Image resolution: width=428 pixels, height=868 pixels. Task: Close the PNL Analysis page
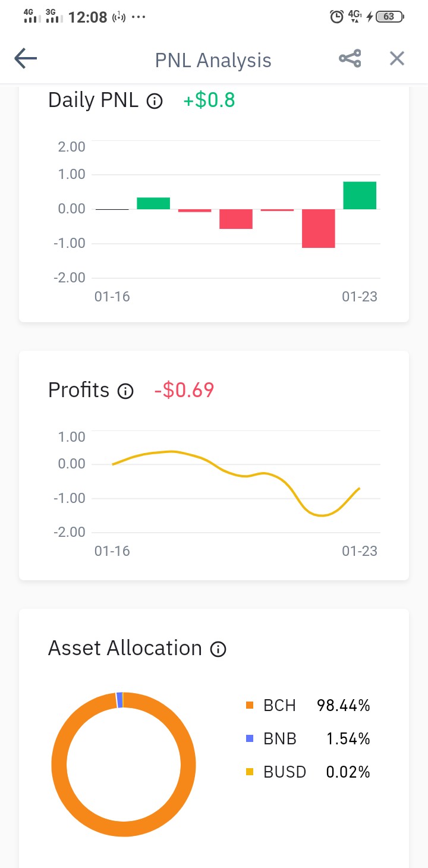(396, 58)
